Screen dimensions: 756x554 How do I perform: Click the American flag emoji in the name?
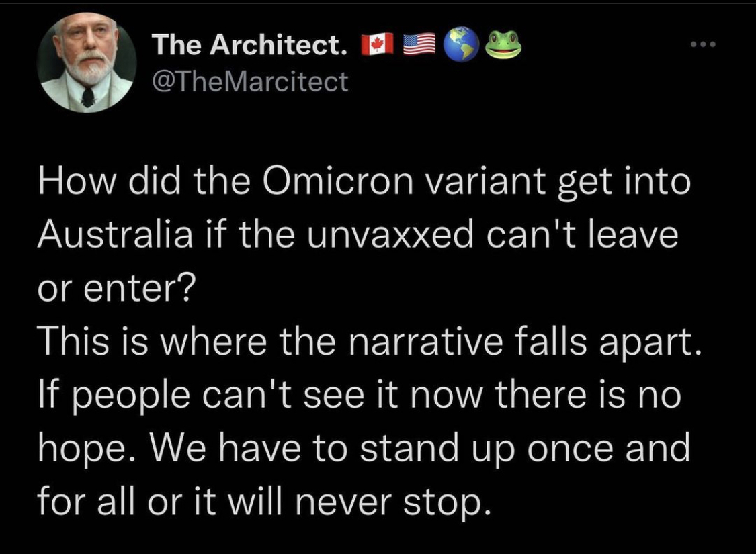click(418, 46)
